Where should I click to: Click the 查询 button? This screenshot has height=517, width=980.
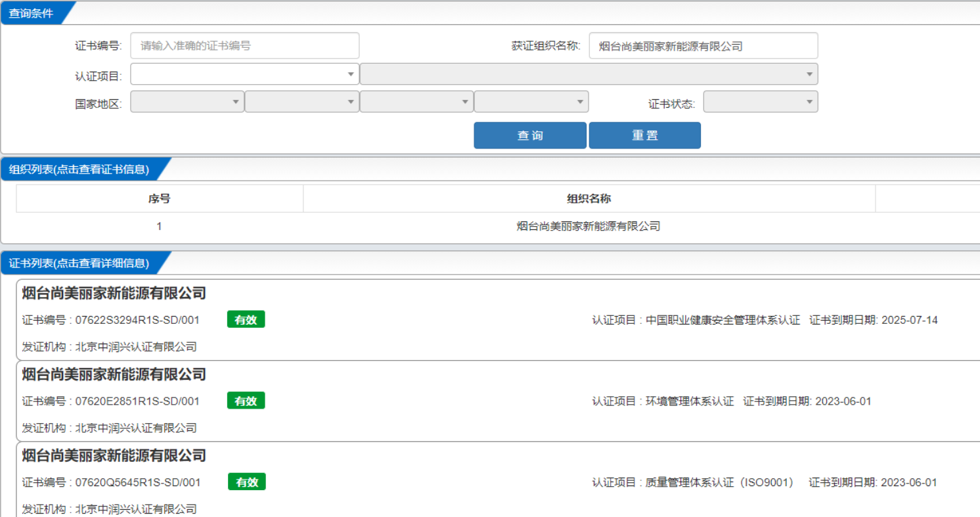pyautogui.click(x=530, y=135)
